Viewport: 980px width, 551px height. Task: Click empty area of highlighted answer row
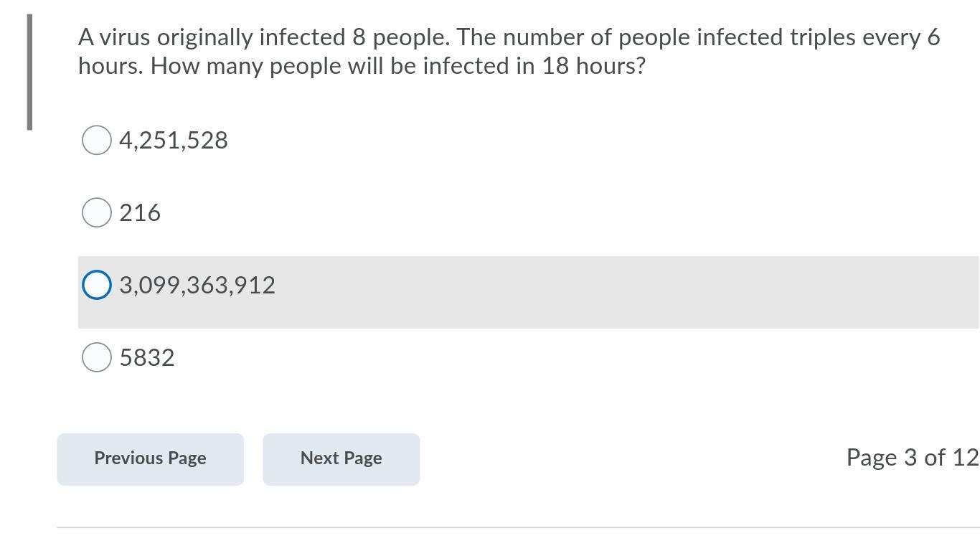(610, 292)
